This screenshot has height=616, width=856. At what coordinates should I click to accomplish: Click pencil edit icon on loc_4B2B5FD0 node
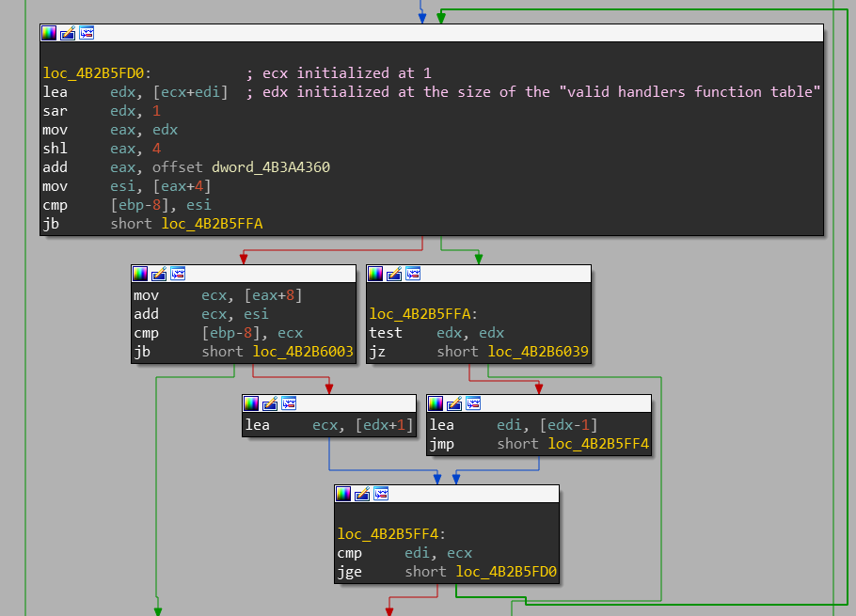68,33
